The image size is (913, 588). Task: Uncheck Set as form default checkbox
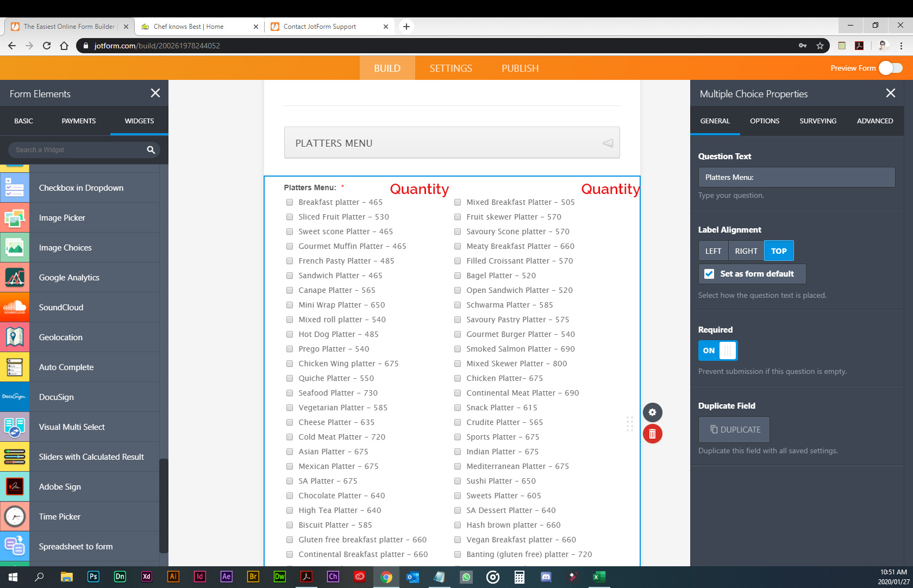(x=709, y=274)
